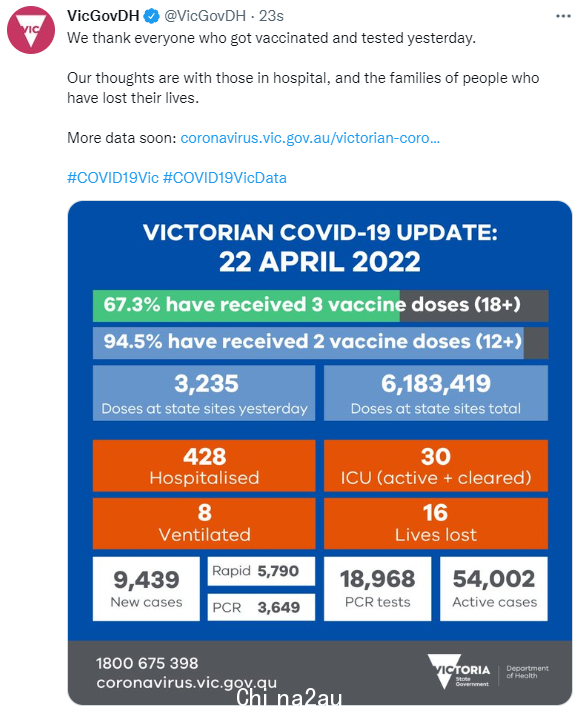This screenshot has width=579, height=710.
Task: Select the #COVID19VicData hashtag
Action: [x=225, y=178]
